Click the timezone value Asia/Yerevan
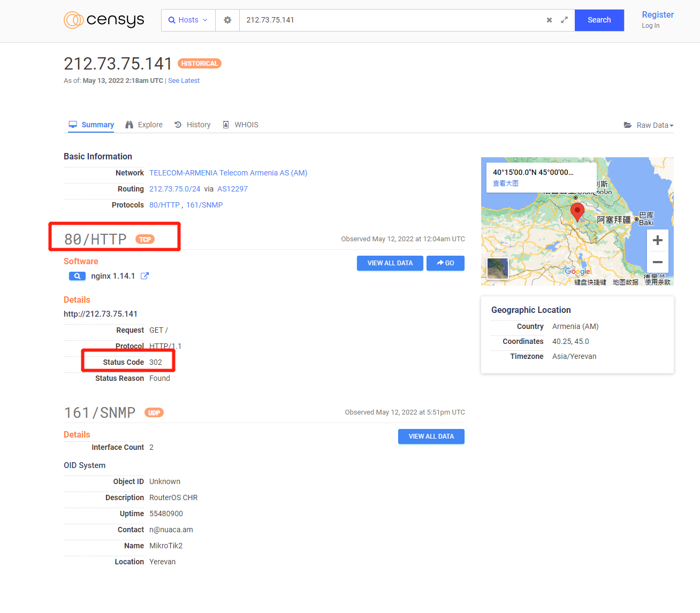 574,356
